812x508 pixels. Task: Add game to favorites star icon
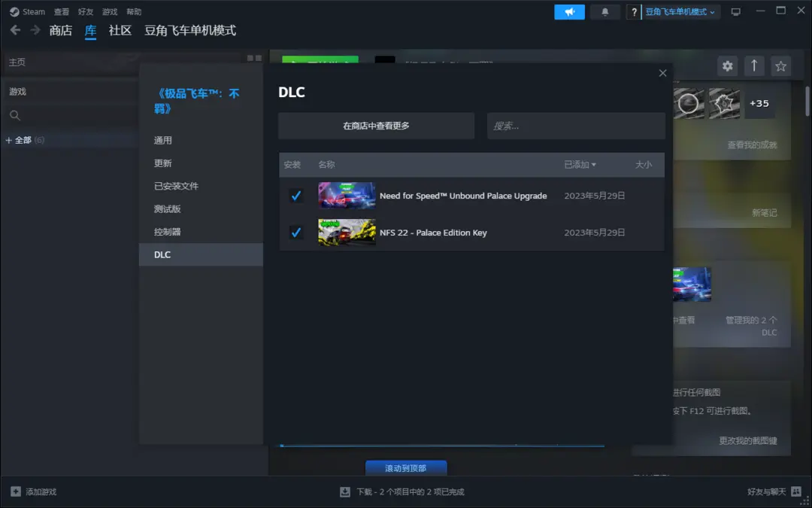[780, 65]
